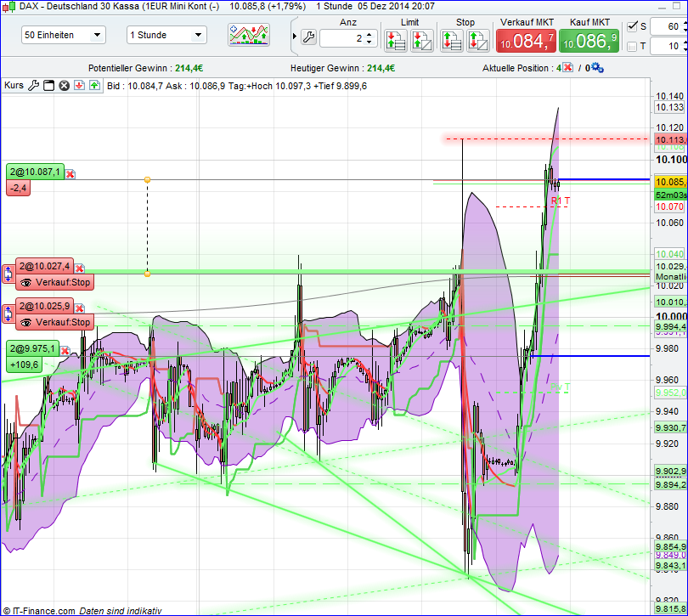Open Kurs panel wrench settings

click(34, 85)
